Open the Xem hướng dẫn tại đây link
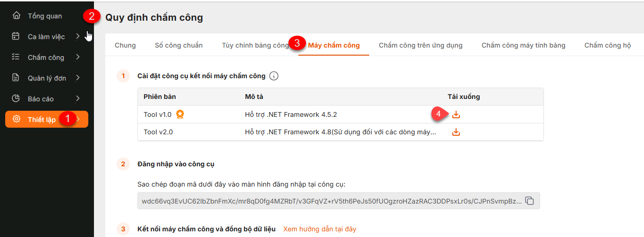The width and height of the screenshot is (644, 237). 320,229
